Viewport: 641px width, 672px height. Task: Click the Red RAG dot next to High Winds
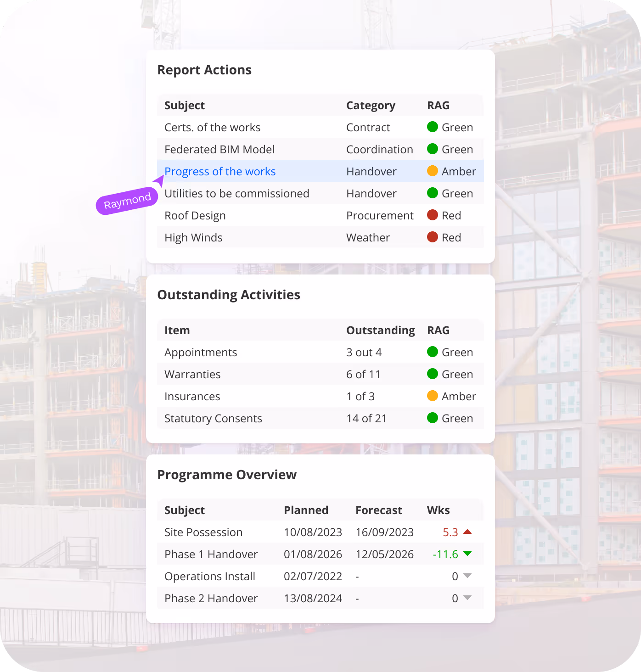point(432,237)
